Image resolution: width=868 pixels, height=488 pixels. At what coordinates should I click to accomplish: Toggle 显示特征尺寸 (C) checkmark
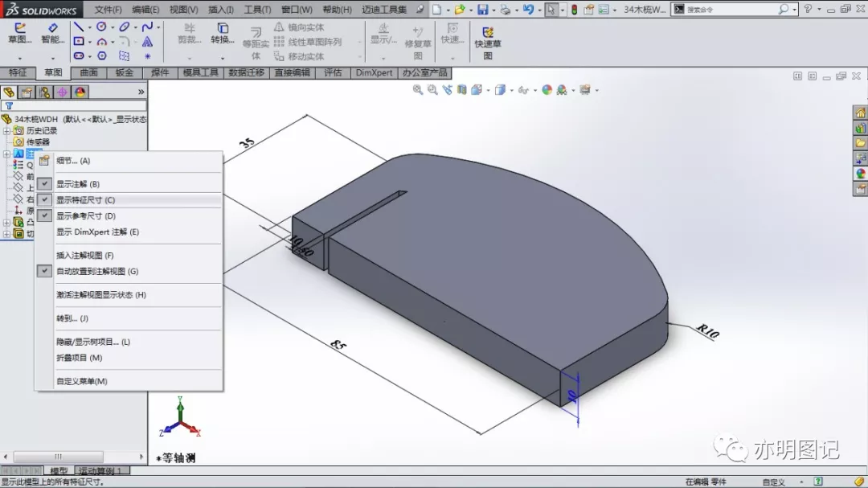(x=45, y=199)
